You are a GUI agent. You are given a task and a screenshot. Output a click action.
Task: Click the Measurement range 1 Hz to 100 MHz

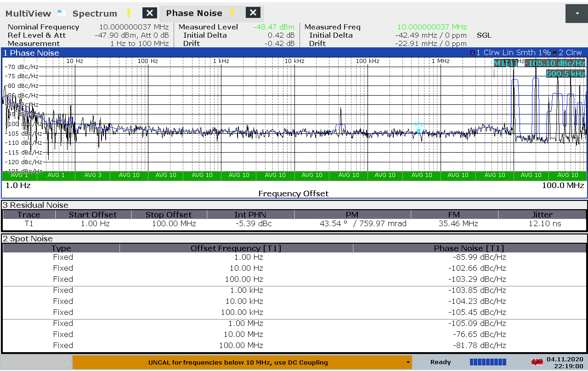tap(140, 44)
